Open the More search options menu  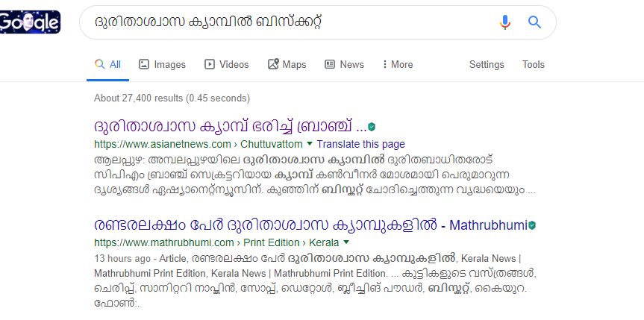click(397, 64)
